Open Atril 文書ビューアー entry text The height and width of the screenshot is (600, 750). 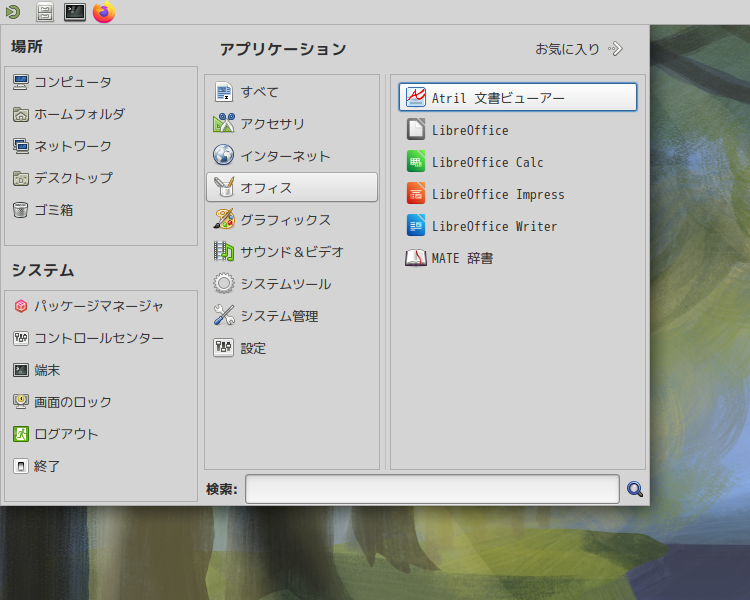click(498, 98)
